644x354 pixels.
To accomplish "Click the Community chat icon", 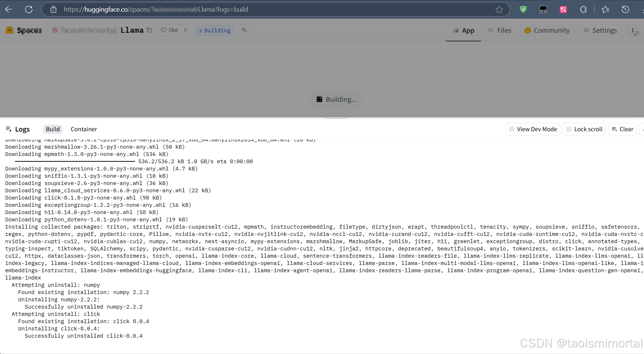I will click(527, 31).
